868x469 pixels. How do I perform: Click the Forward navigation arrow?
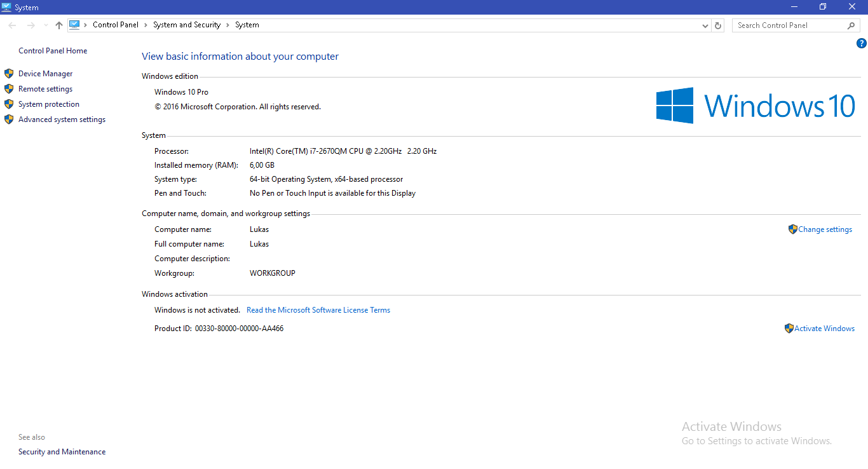point(31,25)
